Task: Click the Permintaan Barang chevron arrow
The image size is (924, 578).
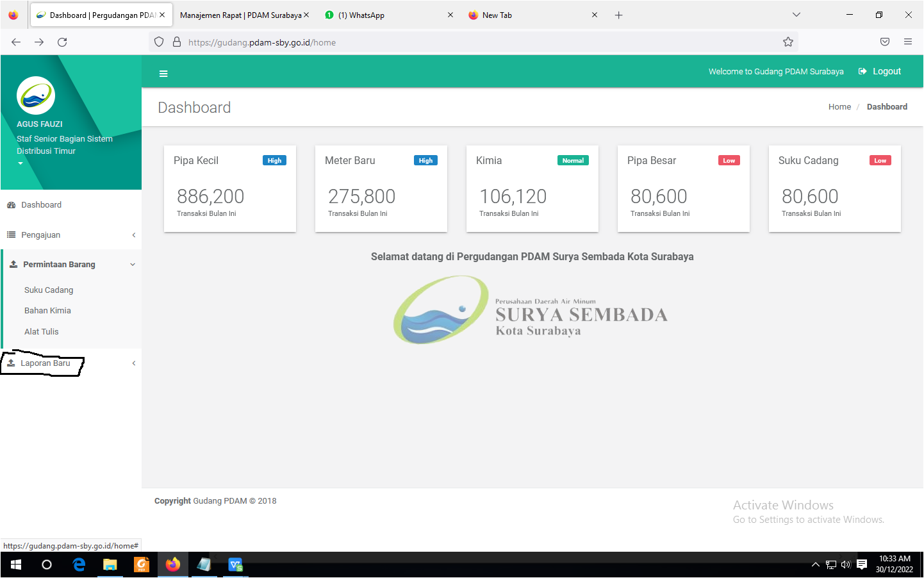Action: (x=133, y=265)
